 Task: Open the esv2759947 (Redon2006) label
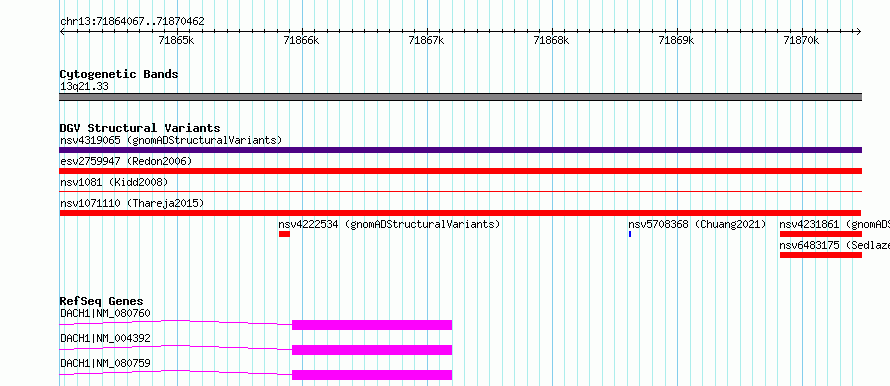pos(126,161)
